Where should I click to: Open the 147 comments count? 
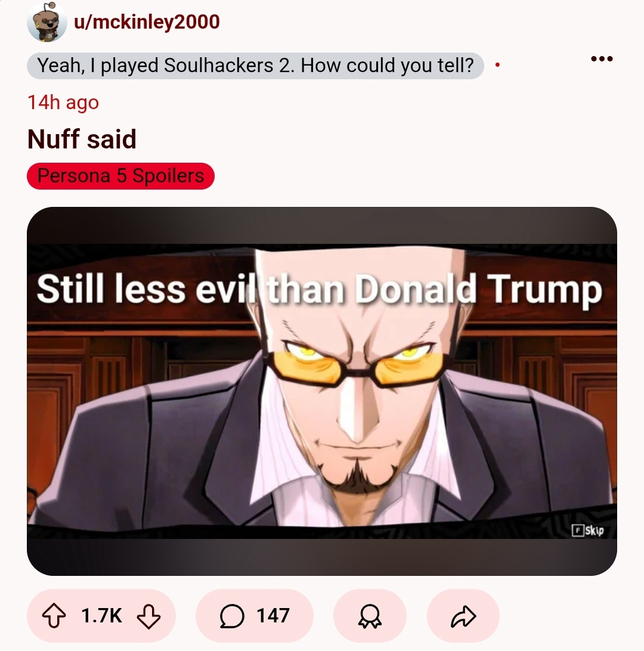tap(273, 615)
